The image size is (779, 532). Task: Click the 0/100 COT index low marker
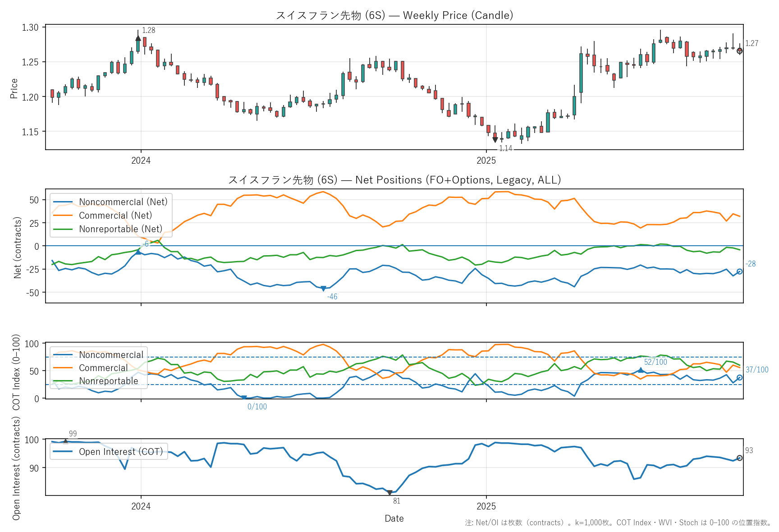(x=244, y=398)
